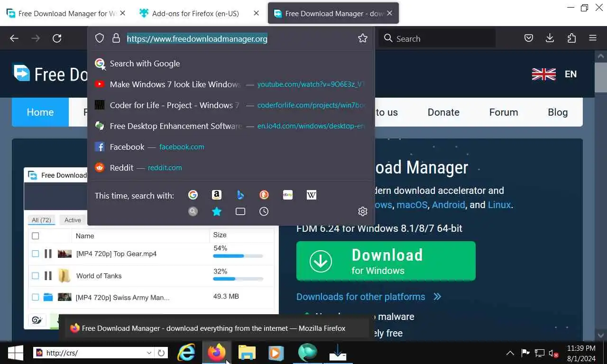Switch to Add-ons for Firefox tab
Viewport: 607px width, 364px height.
point(195,13)
